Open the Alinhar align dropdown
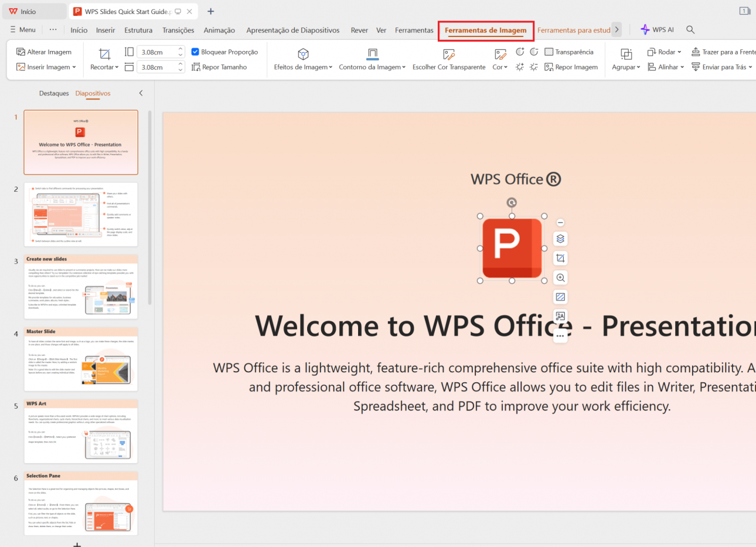 666,67
